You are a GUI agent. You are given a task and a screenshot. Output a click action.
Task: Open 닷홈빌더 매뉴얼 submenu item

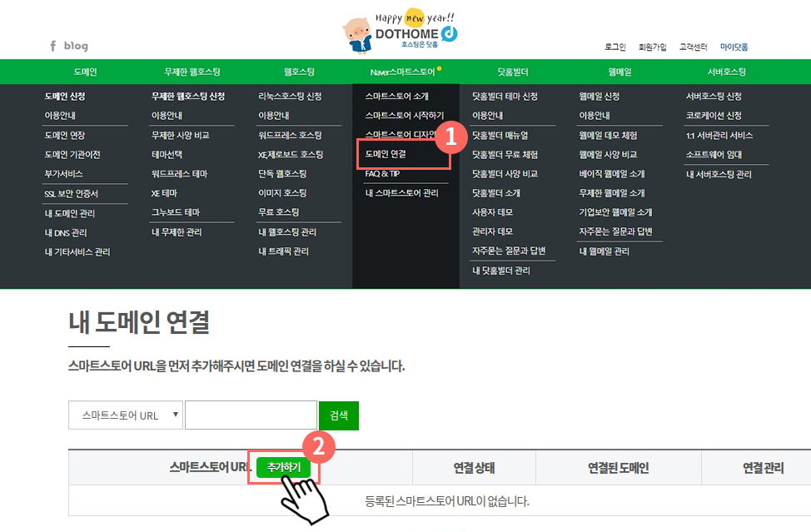click(x=500, y=136)
